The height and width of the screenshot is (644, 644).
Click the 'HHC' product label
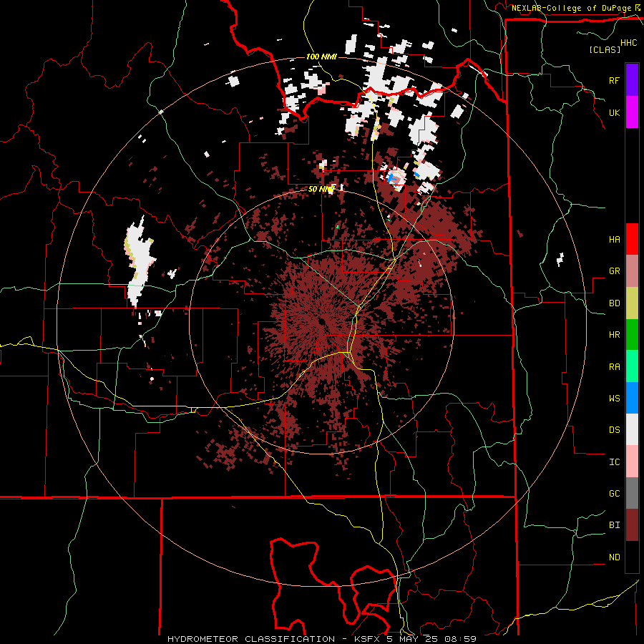coord(629,43)
